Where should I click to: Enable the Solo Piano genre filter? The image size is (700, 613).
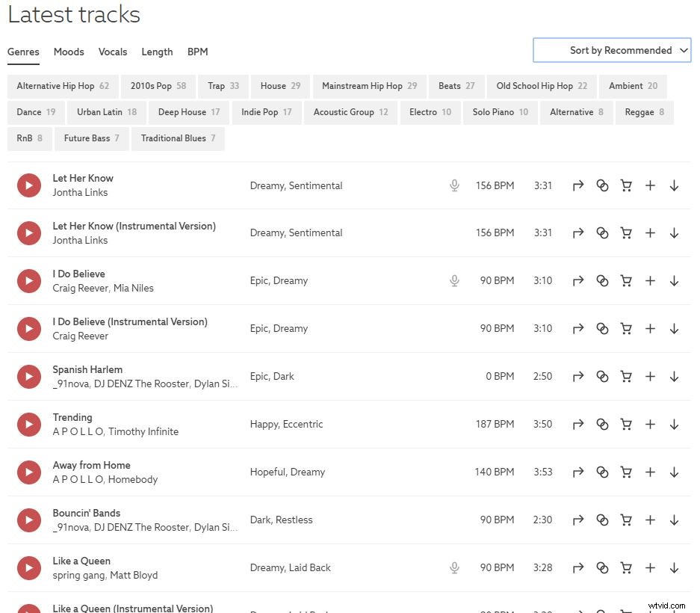pyautogui.click(x=500, y=112)
